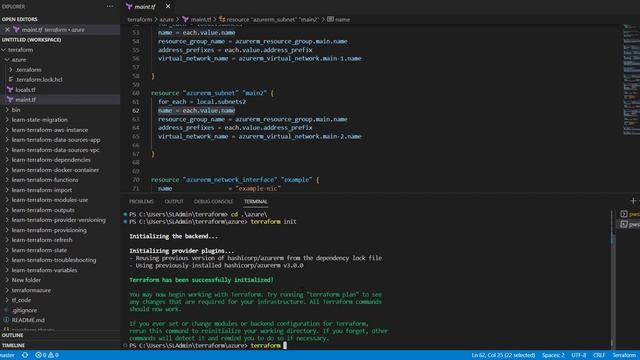Select the maint.tf editor tab

click(144, 7)
